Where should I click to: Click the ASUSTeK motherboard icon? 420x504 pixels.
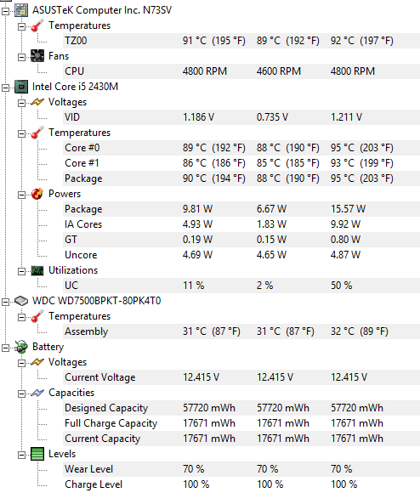21,10
